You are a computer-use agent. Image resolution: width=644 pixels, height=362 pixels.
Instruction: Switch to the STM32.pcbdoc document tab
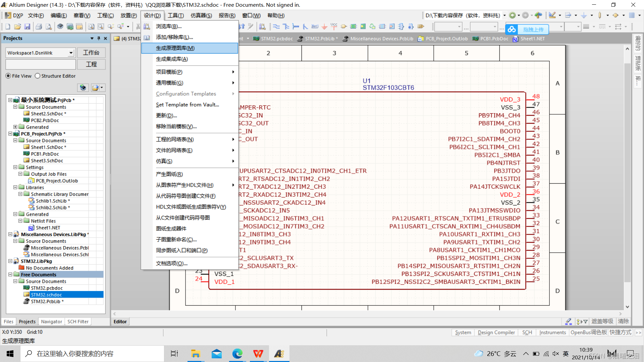click(x=277, y=39)
